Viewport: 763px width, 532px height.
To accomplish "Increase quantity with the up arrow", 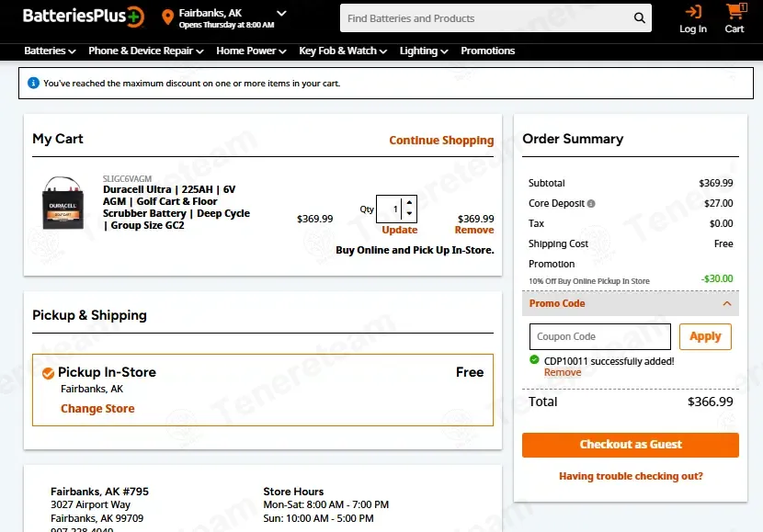I will [x=409, y=203].
